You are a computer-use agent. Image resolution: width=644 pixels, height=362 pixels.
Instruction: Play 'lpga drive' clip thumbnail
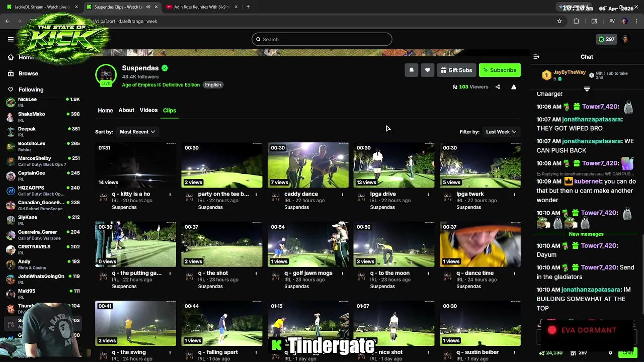point(394,165)
